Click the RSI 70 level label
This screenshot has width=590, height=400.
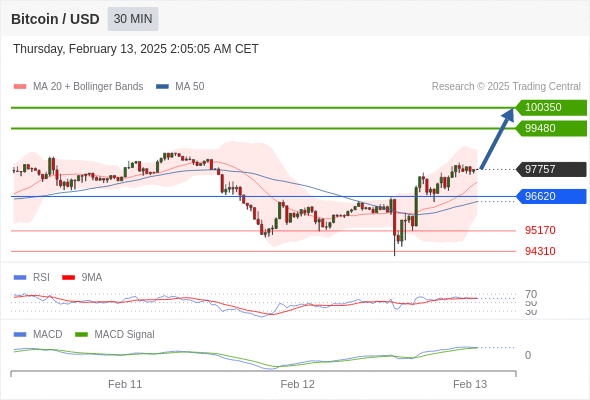click(531, 294)
